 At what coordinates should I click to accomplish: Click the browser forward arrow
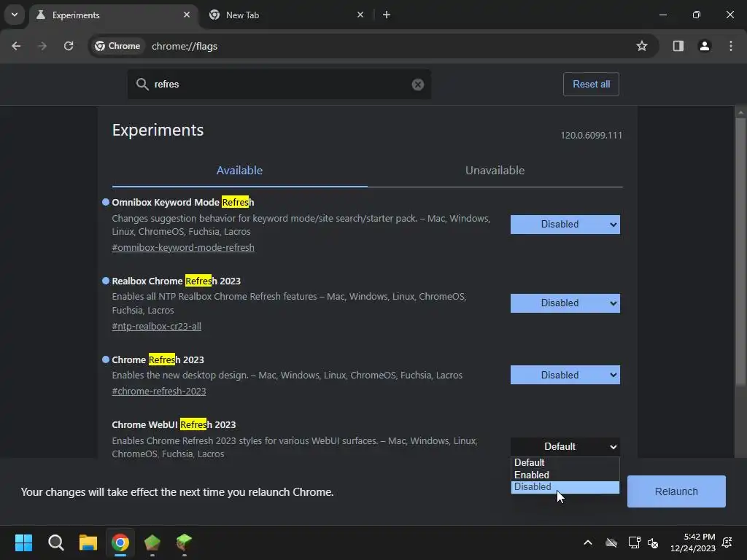coord(42,46)
